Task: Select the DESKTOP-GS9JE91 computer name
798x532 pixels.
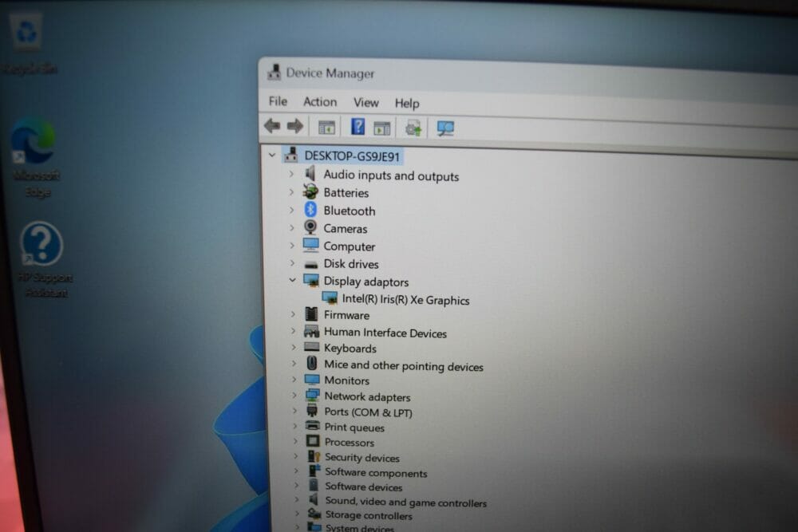Action: [x=352, y=156]
